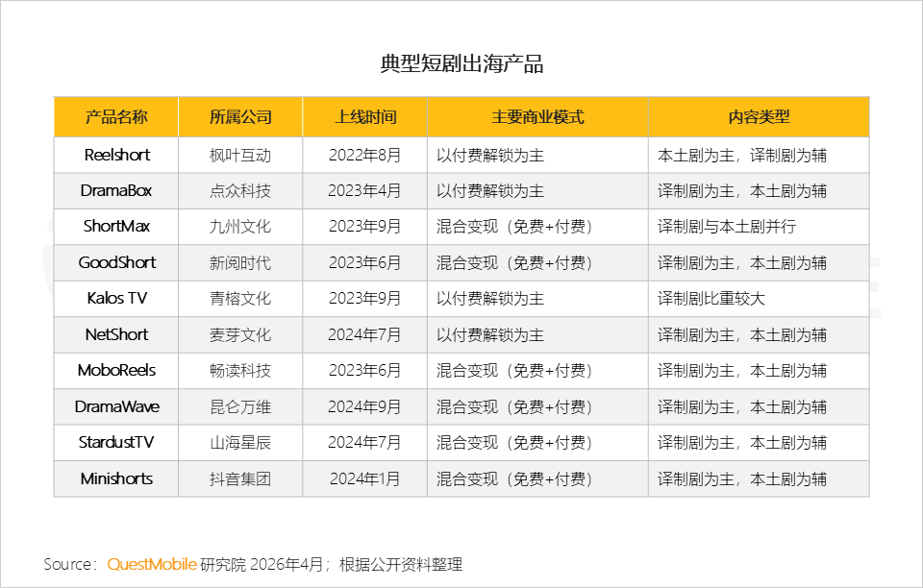Click the DramaWave product name

116,406
